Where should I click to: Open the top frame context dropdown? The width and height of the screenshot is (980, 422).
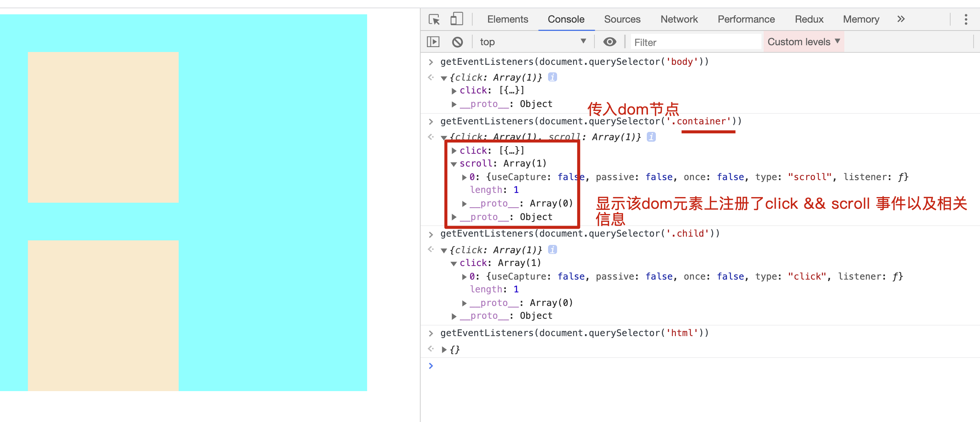coord(533,42)
